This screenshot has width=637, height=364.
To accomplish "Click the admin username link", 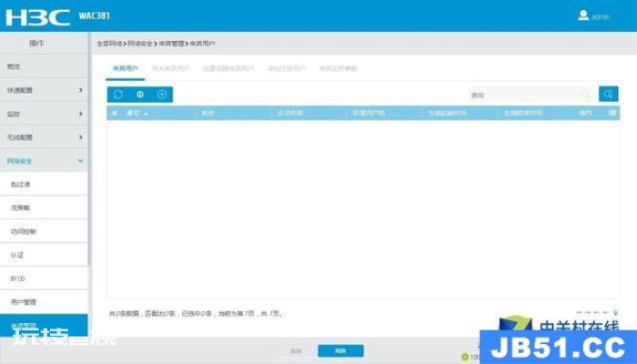I will [x=601, y=16].
